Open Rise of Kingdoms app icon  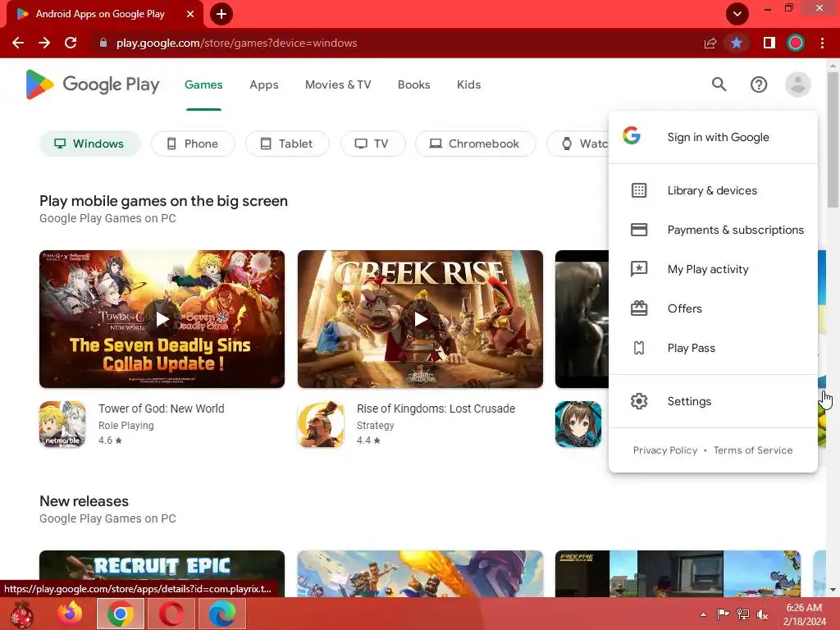pyautogui.click(x=321, y=424)
